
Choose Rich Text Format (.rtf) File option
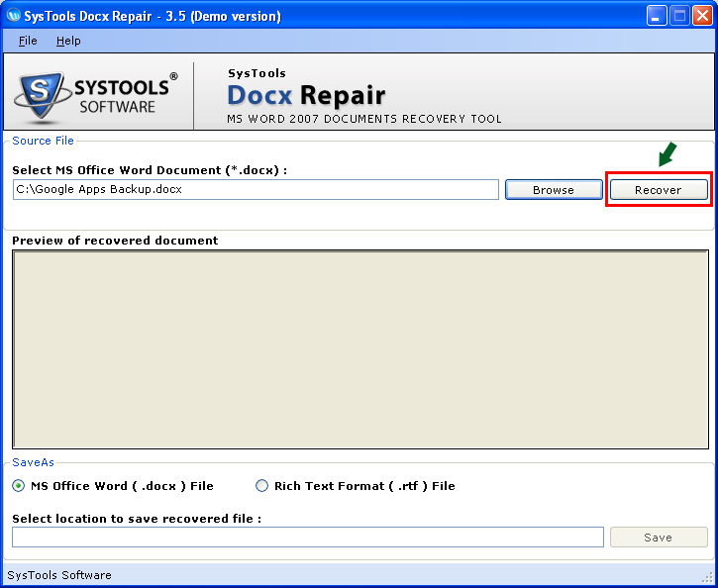point(262,486)
